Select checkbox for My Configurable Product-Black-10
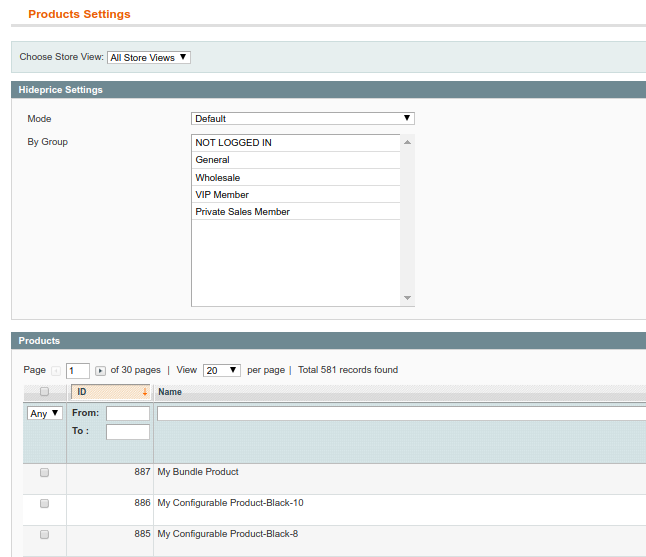The image size is (646, 557). coord(44,503)
